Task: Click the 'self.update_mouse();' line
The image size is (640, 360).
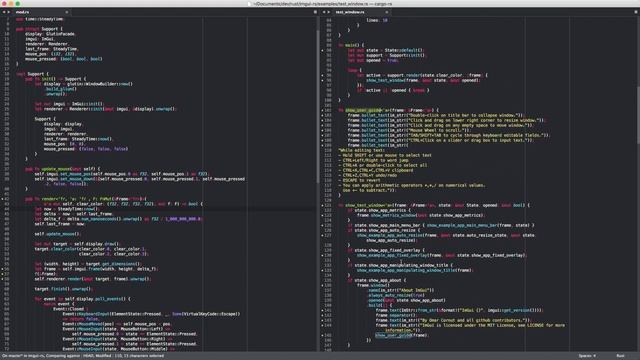Action: tap(58, 234)
